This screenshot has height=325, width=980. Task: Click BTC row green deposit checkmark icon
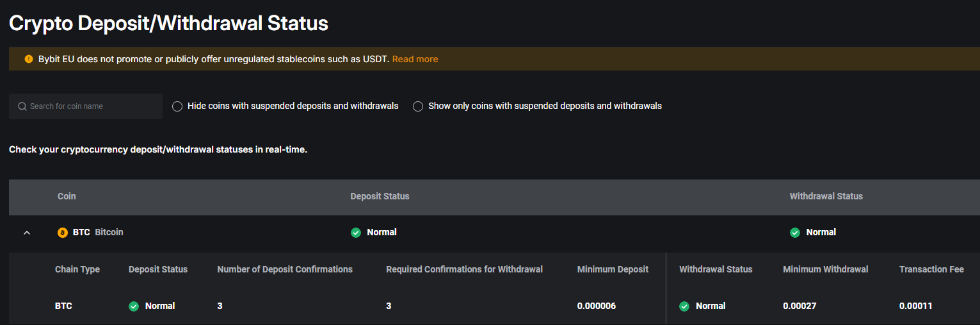coord(356,233)
